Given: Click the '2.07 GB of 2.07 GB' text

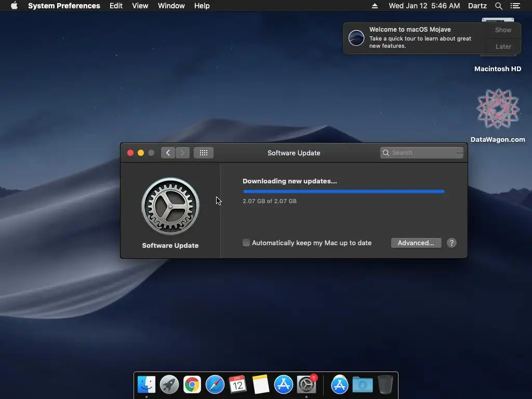Looking at the screenshot, I should [x=270, y=201].
